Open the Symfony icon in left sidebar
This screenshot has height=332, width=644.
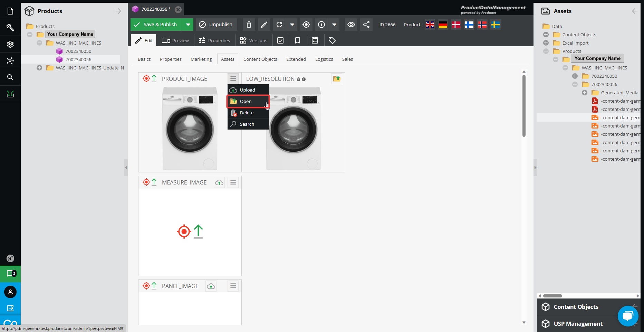[10, 258]
